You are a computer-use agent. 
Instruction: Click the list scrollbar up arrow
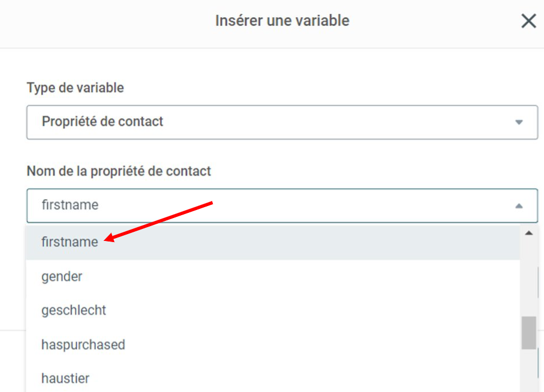(x=529, y=233)
